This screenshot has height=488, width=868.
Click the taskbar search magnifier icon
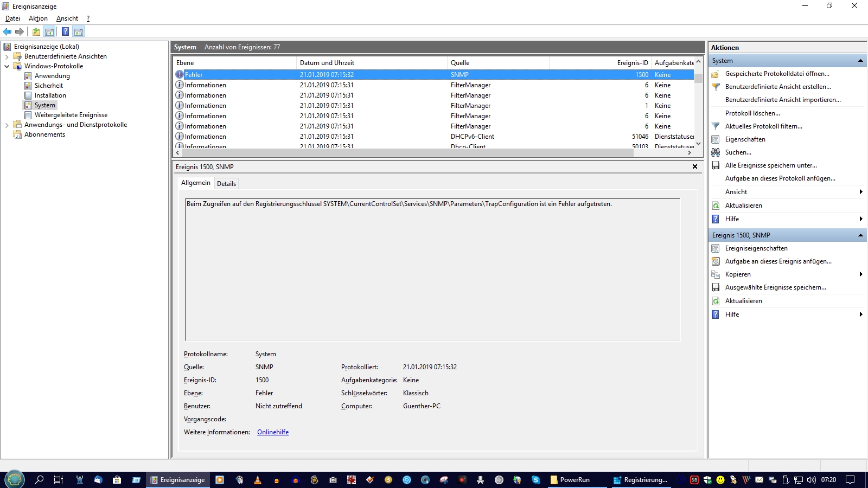pos(39,480)
